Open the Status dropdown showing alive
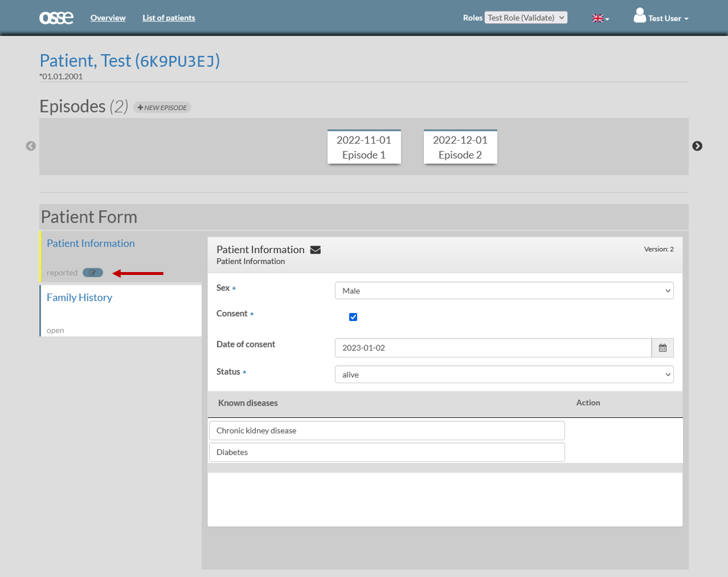 (504, 375)
